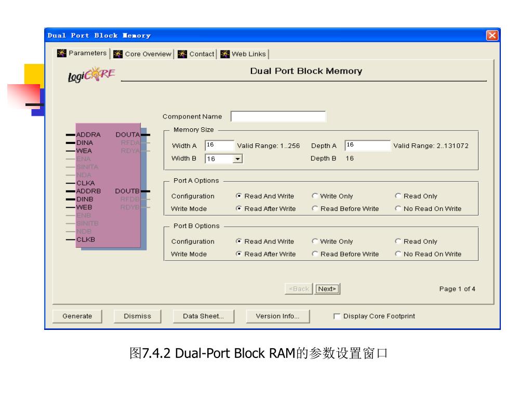
Task: Click the logiCORE logo
Action: [91, 75]
